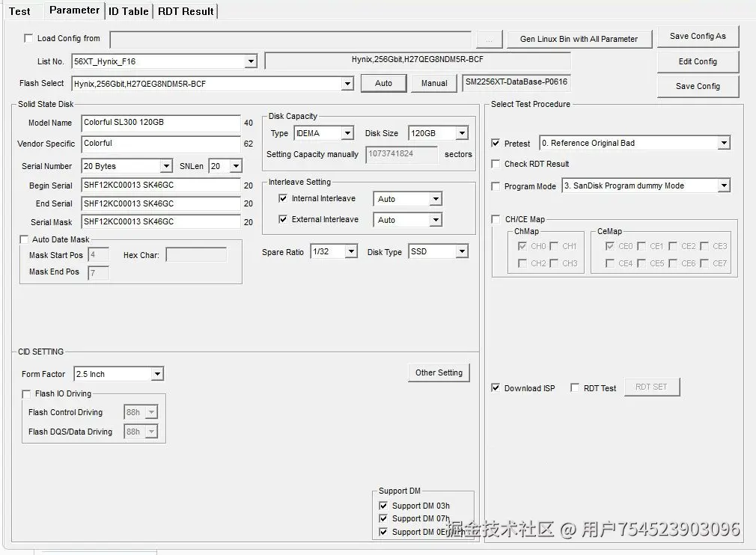Enable Flash IO Driving checkbox
Screen dimensions: 756x555
click(x=26, y=394)
